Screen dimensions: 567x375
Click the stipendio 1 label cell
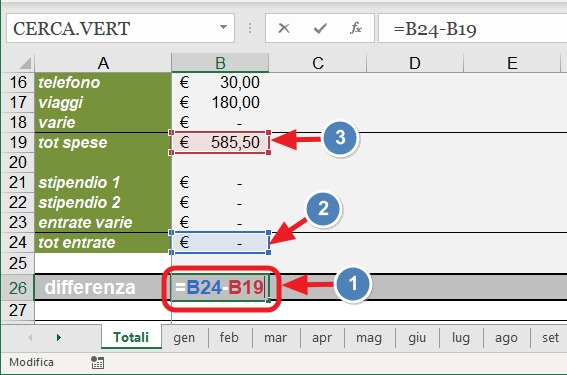pyautogui.click(x=103, y=183)
